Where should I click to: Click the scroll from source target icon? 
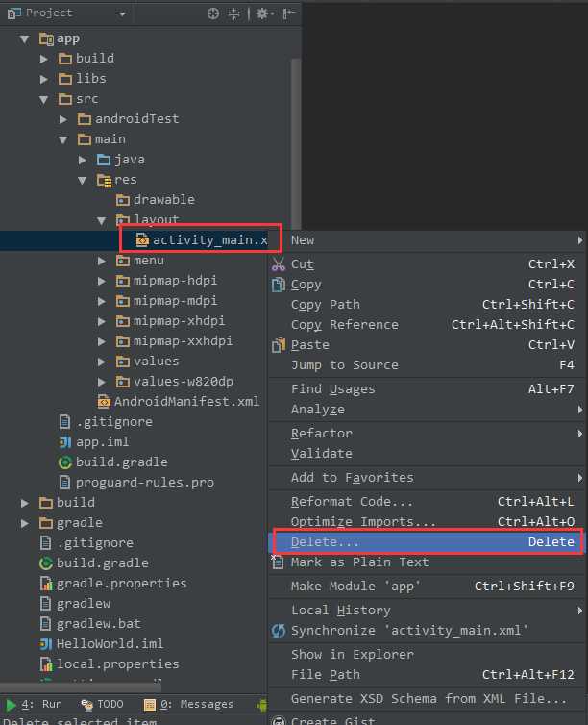tap(213, 13)
